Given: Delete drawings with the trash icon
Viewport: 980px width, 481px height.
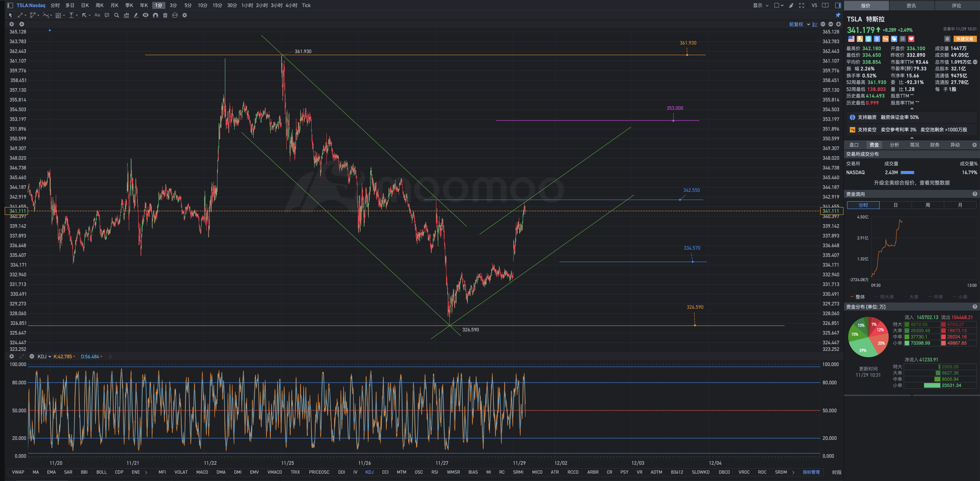Looking at the screenshot, I should (x=165, y=15).
